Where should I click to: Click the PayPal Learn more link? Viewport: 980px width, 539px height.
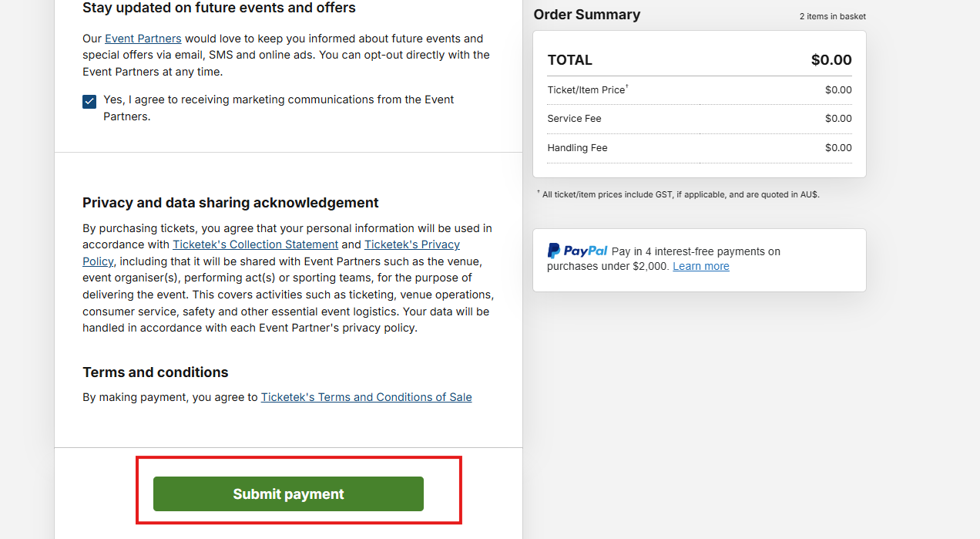(x=700, y=266)
